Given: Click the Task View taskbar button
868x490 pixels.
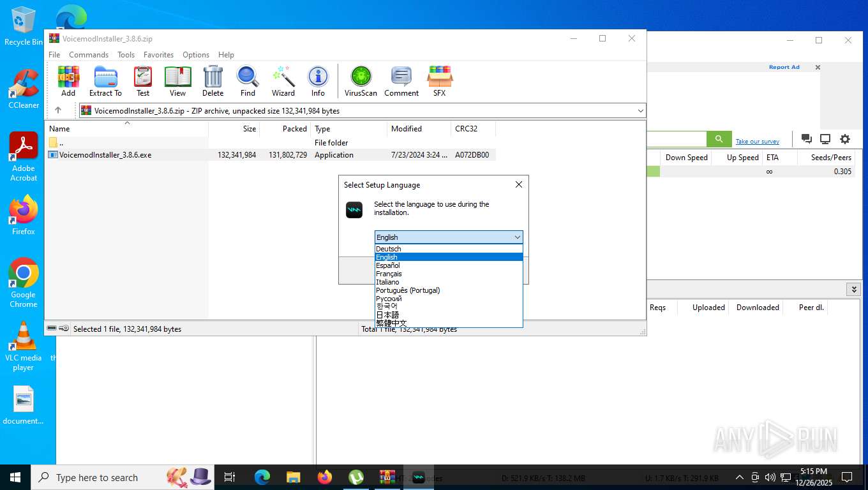Looking at the screenshot, I should pyautogui.click(x=230, y=477).
